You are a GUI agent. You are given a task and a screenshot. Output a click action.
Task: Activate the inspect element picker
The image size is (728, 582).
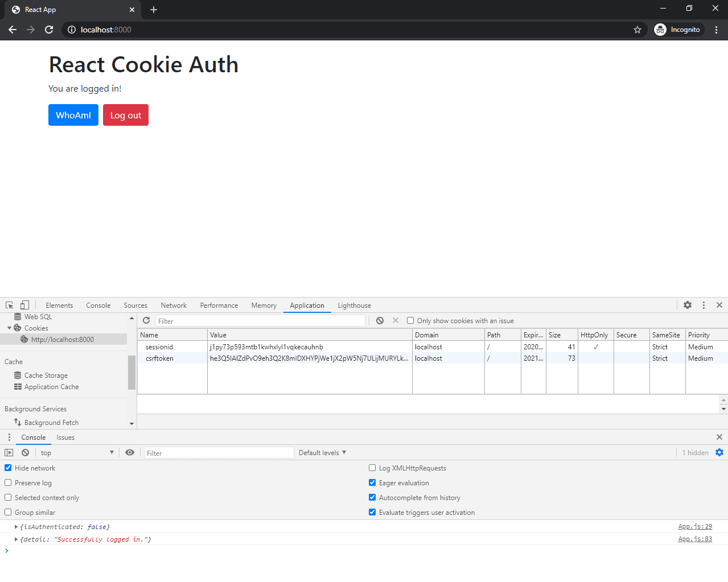pos(10,305)
